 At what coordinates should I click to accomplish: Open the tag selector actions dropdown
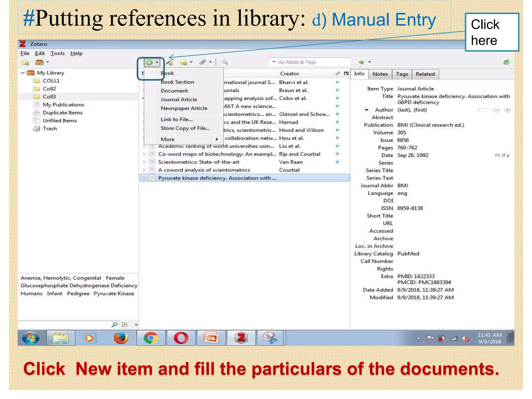[x=136, y=325]
